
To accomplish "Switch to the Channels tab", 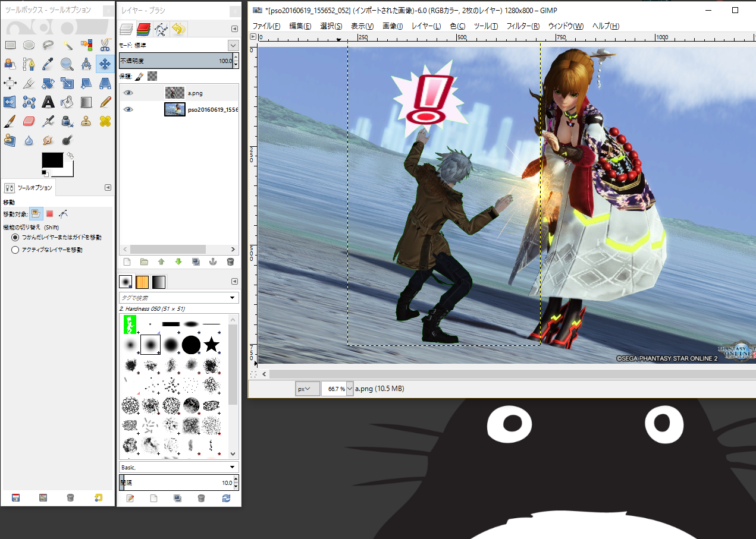I will tap(143, 29).
